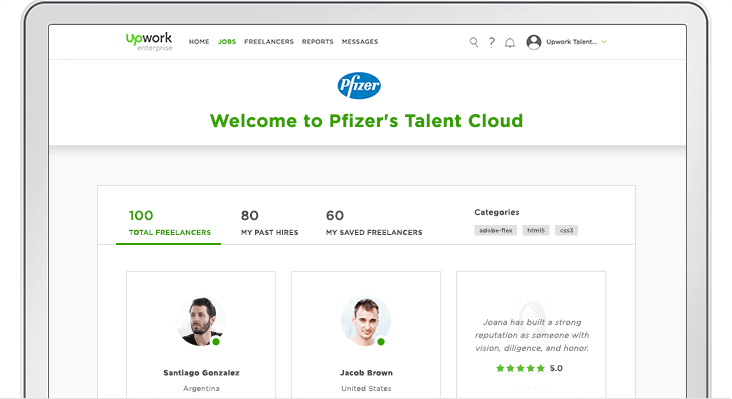Click the five-star 5.0 rating
Screen dimensions: 732x399
[529, 368]
